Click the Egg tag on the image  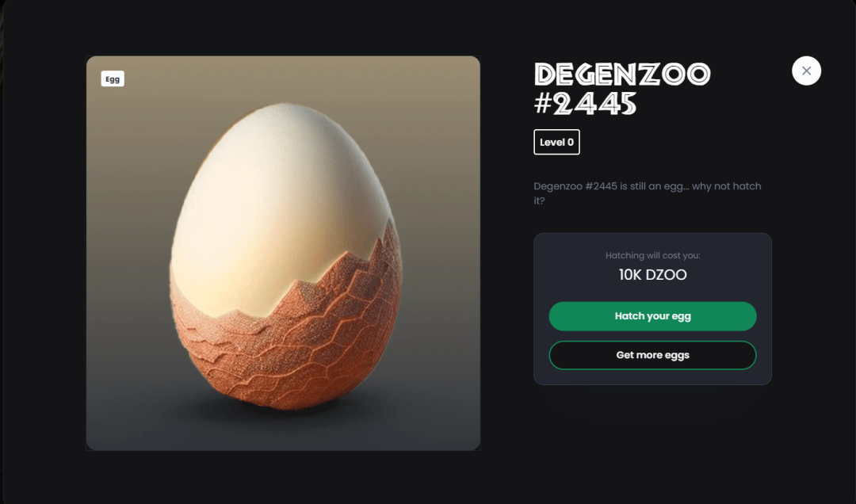tap(113, 79)
